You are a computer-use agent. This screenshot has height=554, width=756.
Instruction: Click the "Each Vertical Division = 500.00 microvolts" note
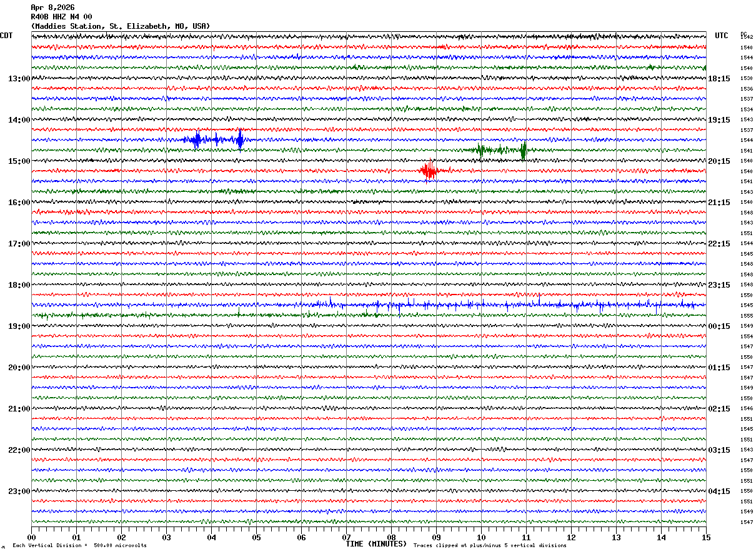coord(79,545)
